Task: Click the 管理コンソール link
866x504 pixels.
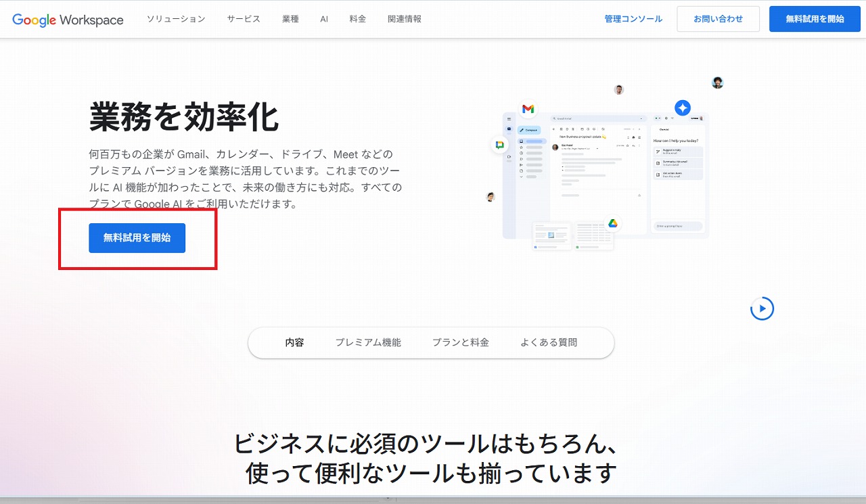Action: [x=633, y=19]
